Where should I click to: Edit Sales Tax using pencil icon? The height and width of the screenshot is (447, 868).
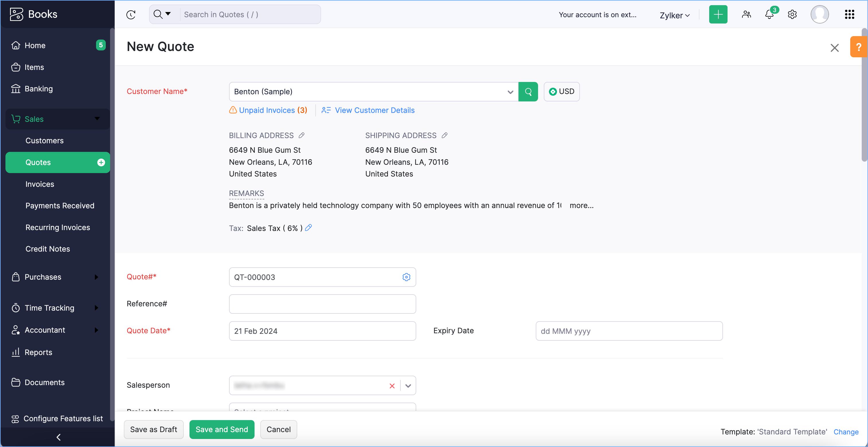point(308,228)
